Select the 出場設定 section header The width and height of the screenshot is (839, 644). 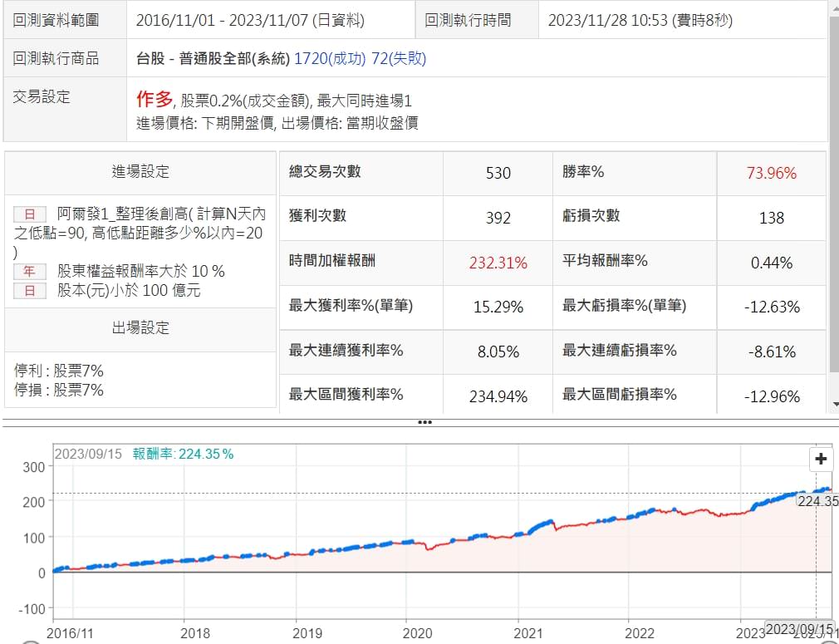140,328
